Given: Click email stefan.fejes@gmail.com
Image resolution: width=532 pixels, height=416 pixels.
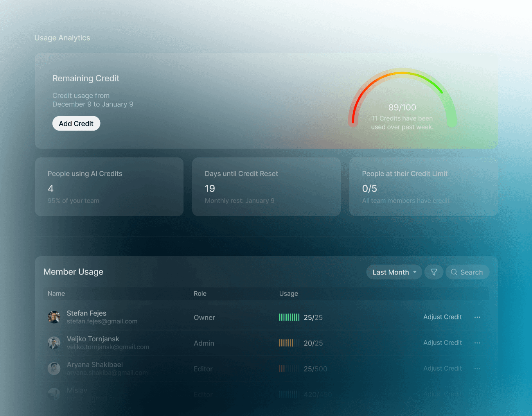Looking at the screenshot, I should [x=102, y=321].
